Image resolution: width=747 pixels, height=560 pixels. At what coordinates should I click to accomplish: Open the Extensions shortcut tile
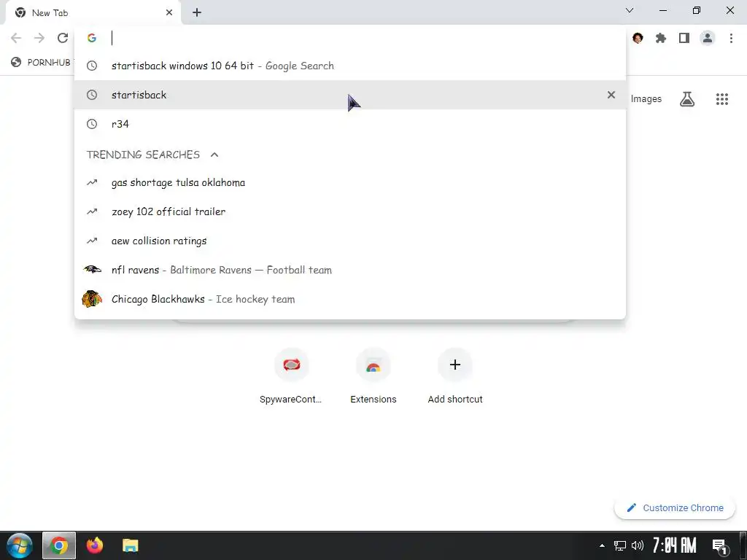[373, 376]
